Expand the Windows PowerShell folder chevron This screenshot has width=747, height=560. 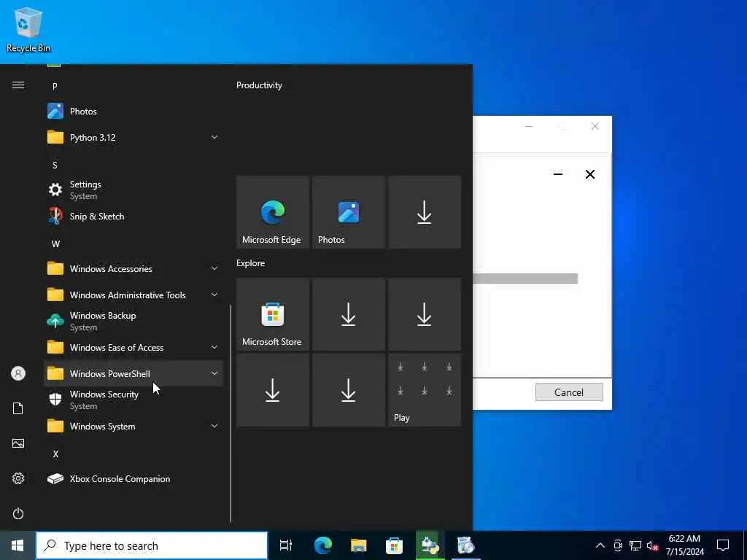[x=214, y=374]
